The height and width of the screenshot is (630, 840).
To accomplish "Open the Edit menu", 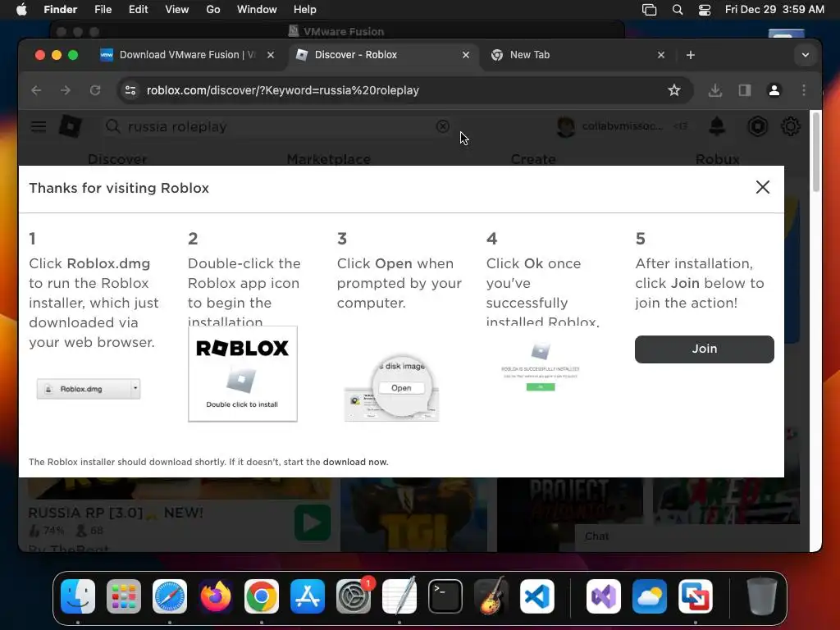I will click(138, 10).
